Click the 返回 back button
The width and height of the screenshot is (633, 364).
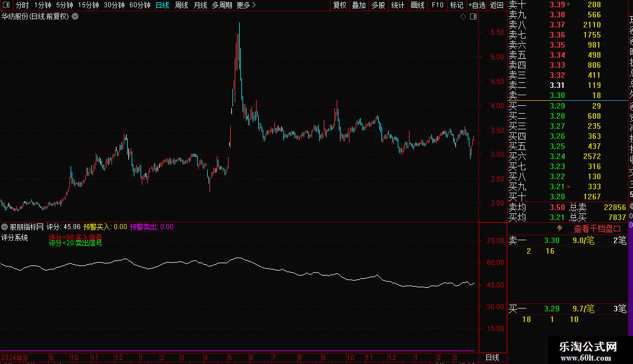point(496,5)
